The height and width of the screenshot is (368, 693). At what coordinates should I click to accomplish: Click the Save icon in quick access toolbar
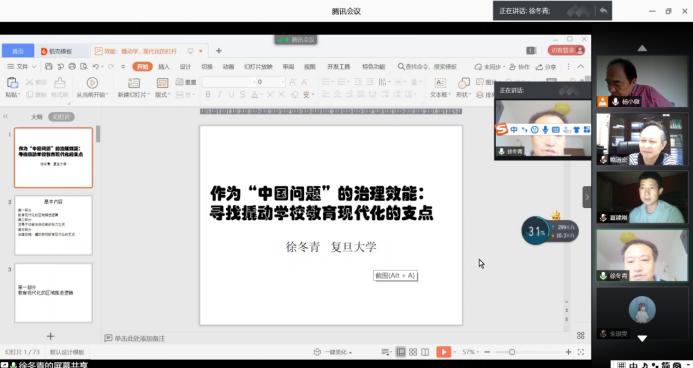click(49, 67)
